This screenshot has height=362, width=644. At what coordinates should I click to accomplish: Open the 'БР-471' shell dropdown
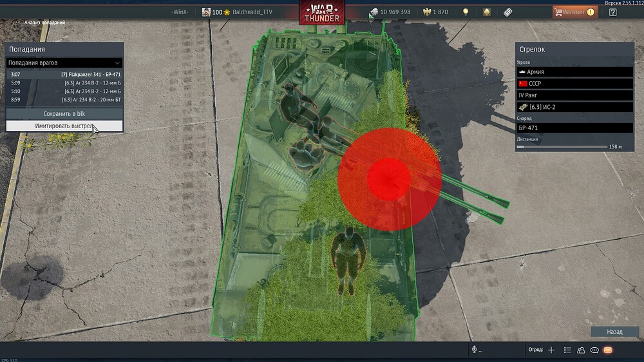(x=574, y=128)
